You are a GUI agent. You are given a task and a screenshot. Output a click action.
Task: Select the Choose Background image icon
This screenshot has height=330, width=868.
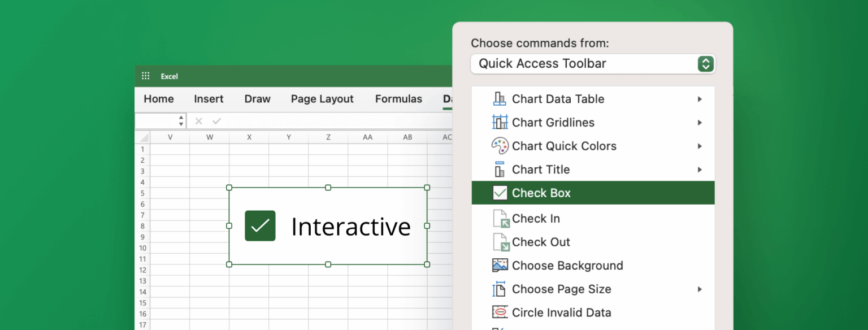pyautogui.click(x=499, y=265)
